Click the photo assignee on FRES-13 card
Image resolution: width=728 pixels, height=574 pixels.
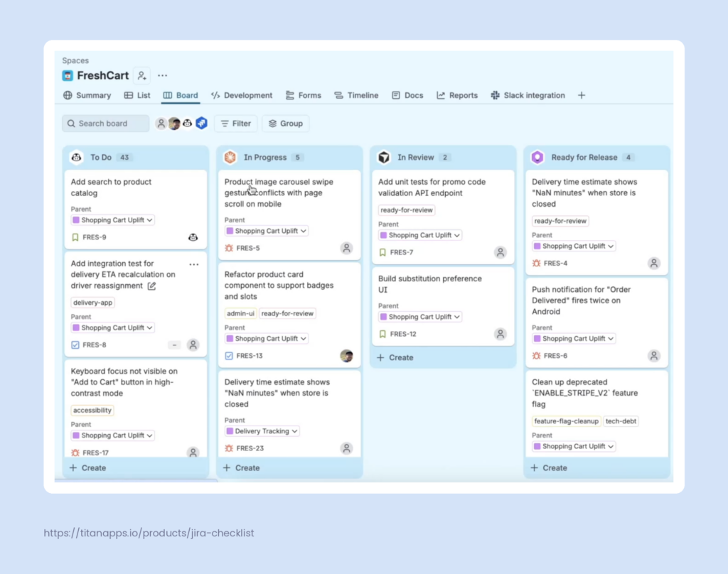point(347,356)
